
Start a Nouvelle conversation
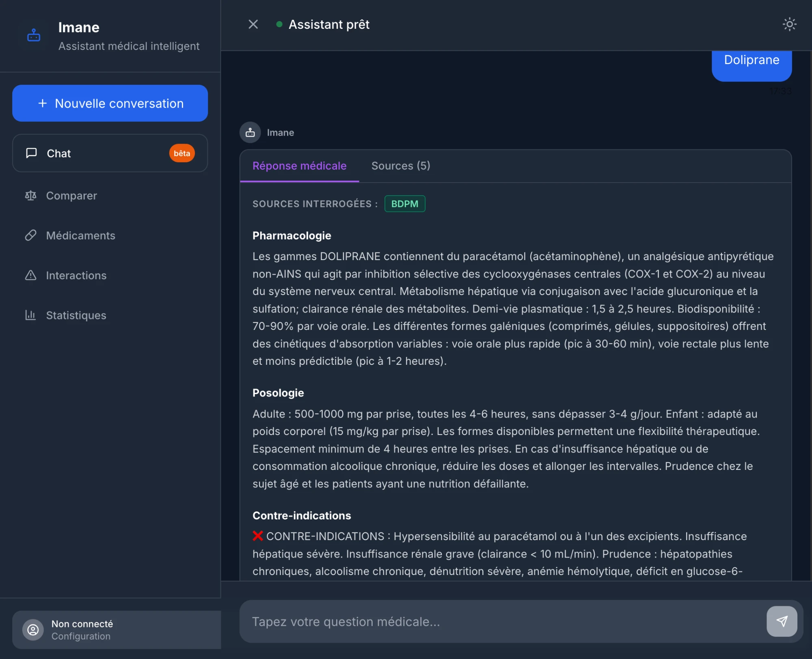[110, 103]
